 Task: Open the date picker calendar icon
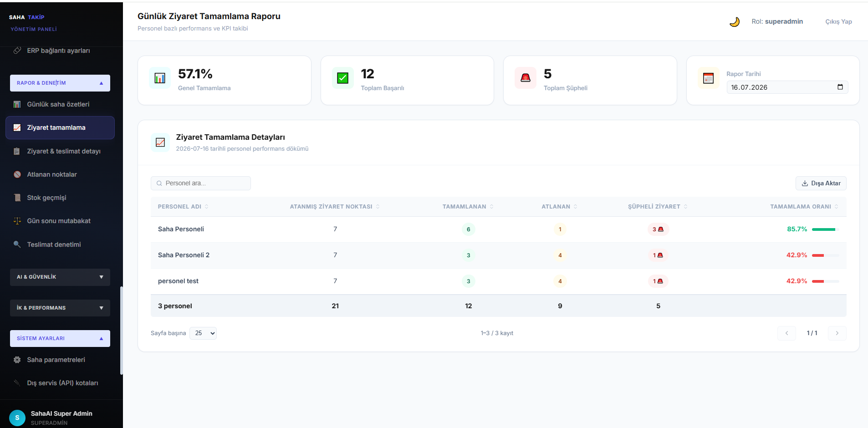[x=840, y=87]
